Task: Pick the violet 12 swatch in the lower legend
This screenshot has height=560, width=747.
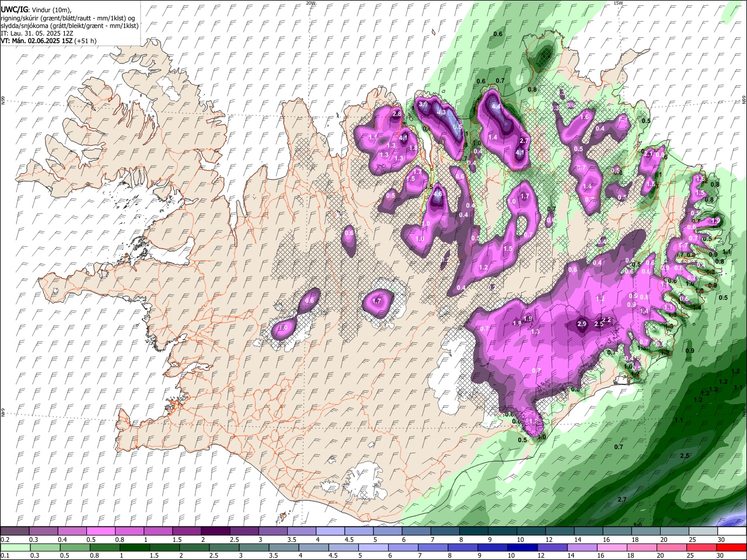Action: click(552, 548)
